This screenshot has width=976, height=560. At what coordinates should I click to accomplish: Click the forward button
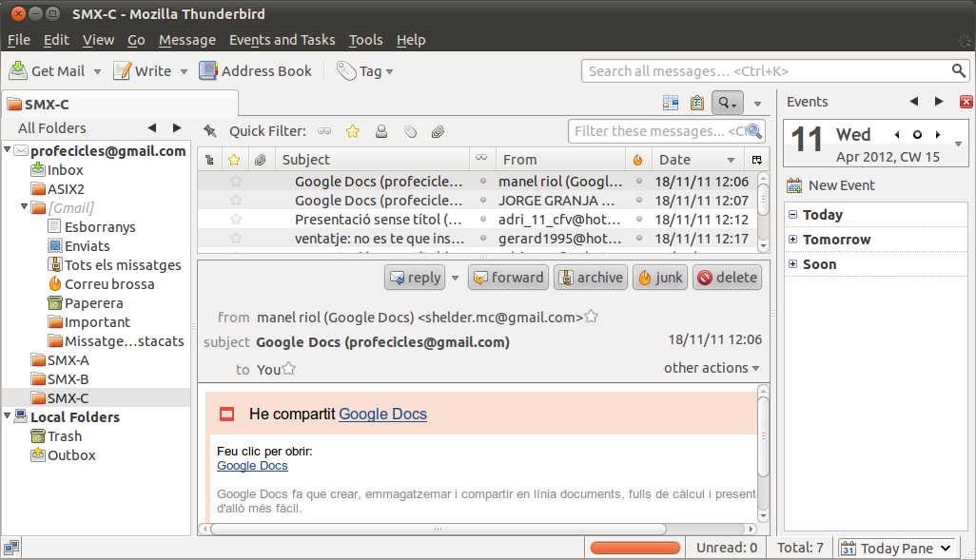coord(508,278)
